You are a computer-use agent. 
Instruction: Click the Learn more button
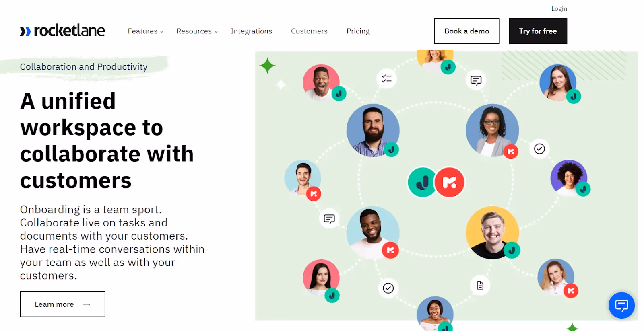[x=62, y=304]
